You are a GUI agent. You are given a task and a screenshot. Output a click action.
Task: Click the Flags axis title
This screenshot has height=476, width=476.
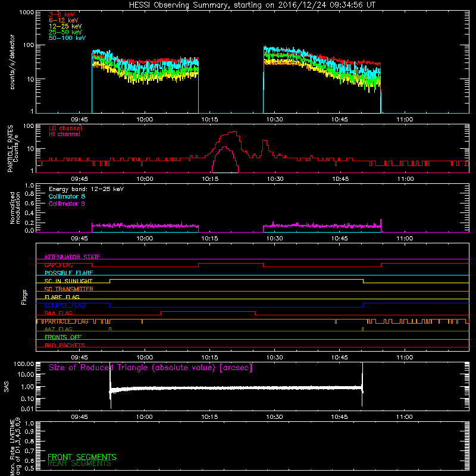click(24, 297)
